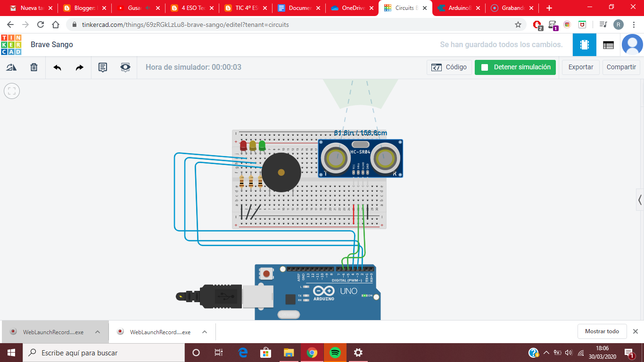Viewport: 644px width, 362px height.
Task: Click the browser home icon
Action: (56, 25)
